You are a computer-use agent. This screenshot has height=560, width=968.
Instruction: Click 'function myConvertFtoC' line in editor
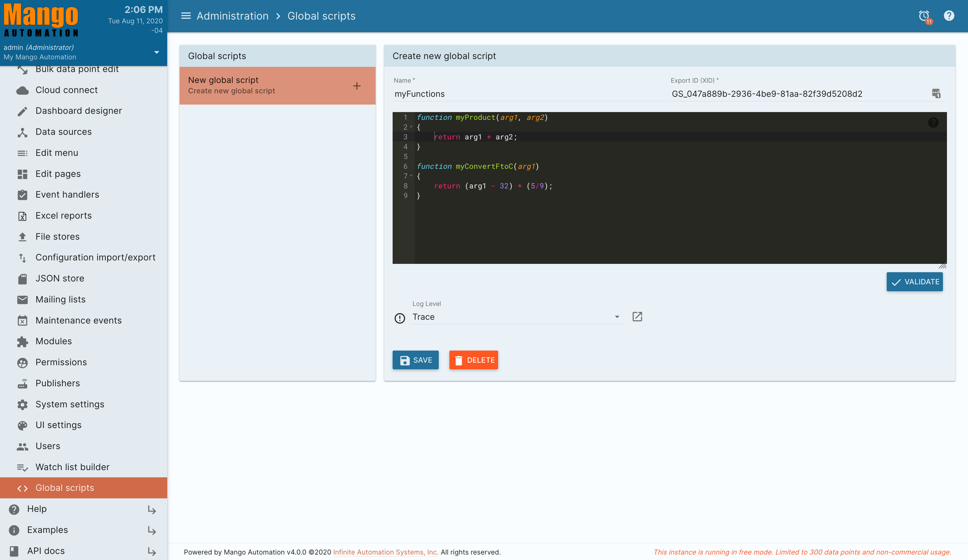[x=478, y=166]
